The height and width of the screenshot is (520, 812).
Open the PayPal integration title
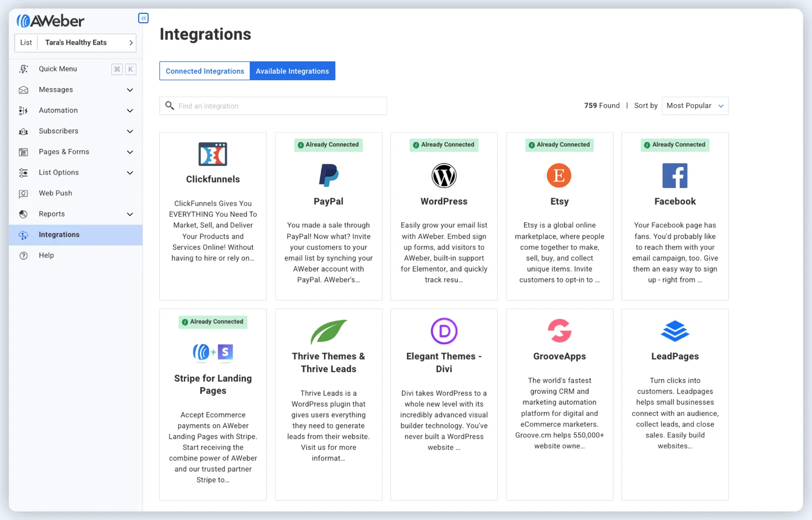coord(328,202)
